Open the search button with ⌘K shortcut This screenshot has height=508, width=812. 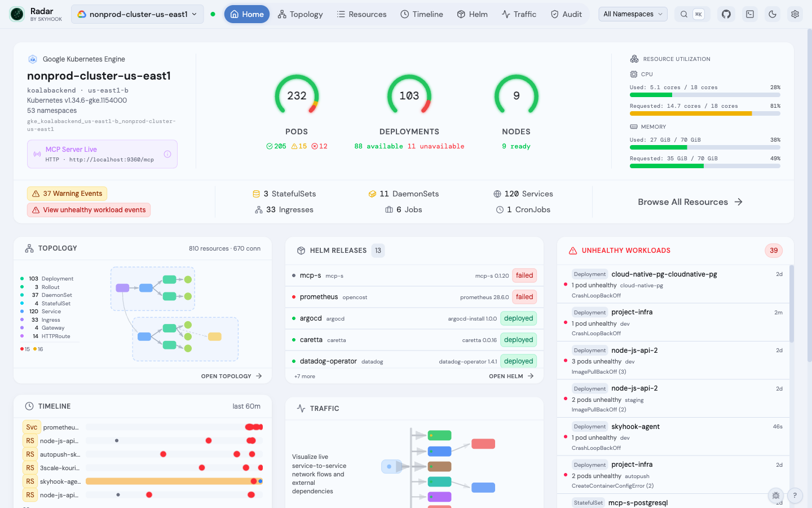691,14
